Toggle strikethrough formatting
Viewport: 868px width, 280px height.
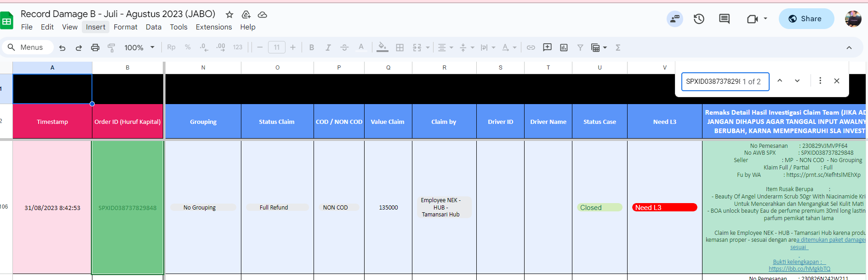pos(344,47)
